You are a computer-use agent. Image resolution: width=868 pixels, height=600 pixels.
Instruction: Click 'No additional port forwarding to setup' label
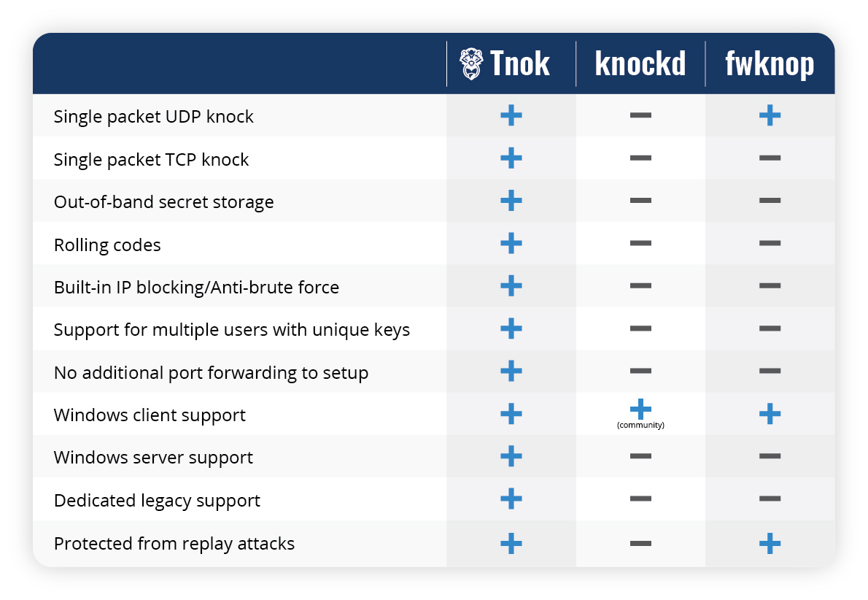point(211,373)
